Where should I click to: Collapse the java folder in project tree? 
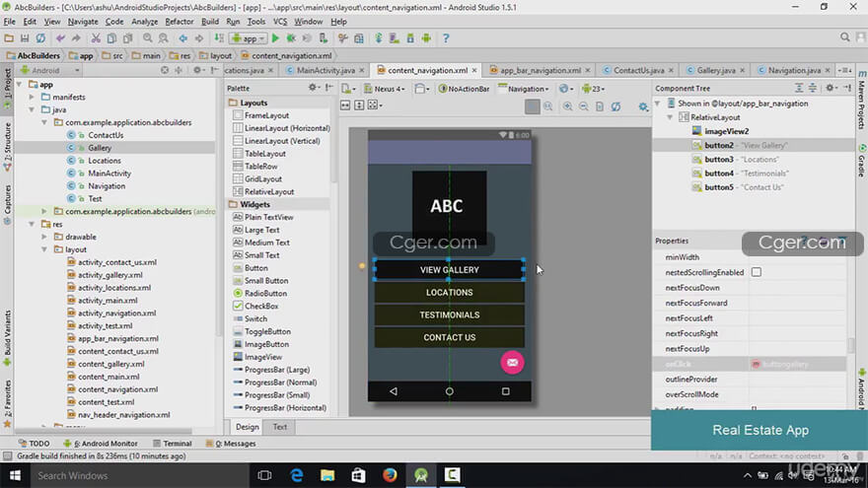click(33, 109)
